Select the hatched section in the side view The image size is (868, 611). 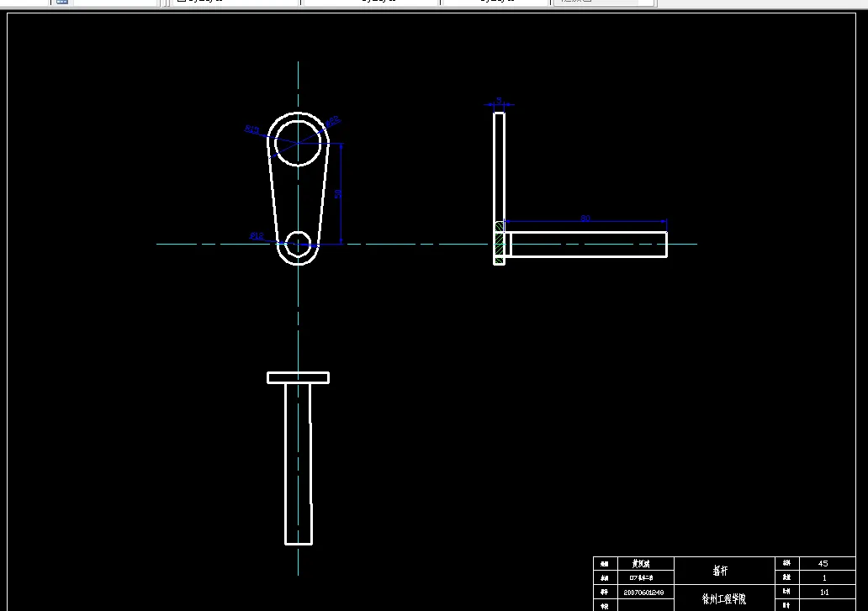pos(500,242)
